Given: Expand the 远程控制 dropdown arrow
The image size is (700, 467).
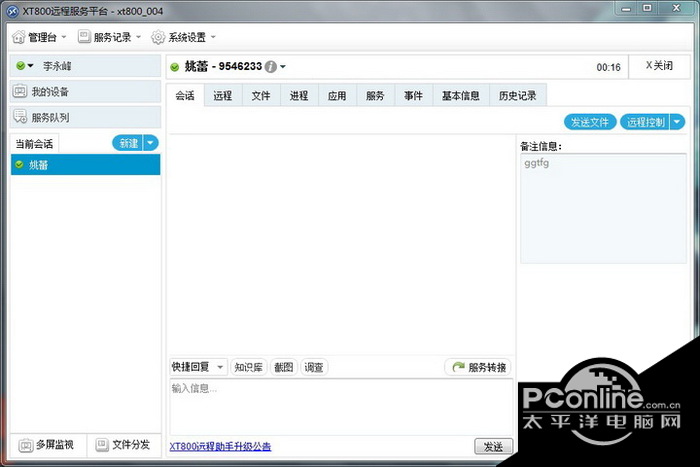Looking at the screenshot, I should [677, 122].
